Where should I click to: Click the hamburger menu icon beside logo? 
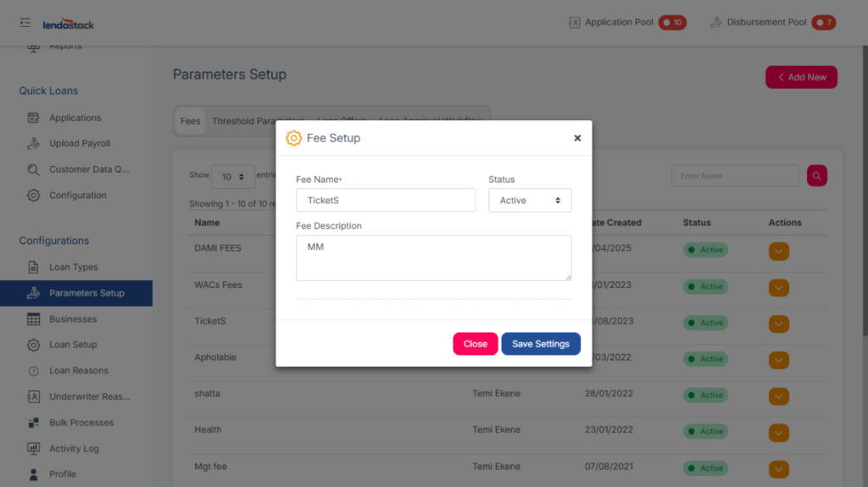[25, 23]
